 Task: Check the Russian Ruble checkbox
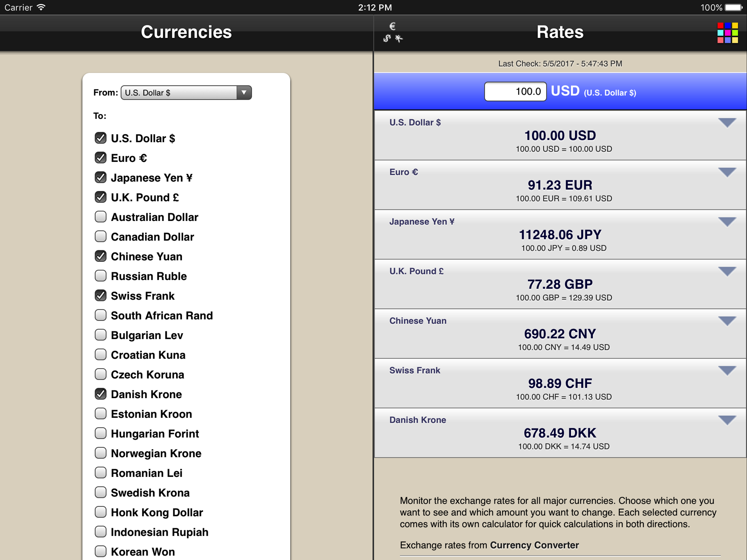[101, 276]
